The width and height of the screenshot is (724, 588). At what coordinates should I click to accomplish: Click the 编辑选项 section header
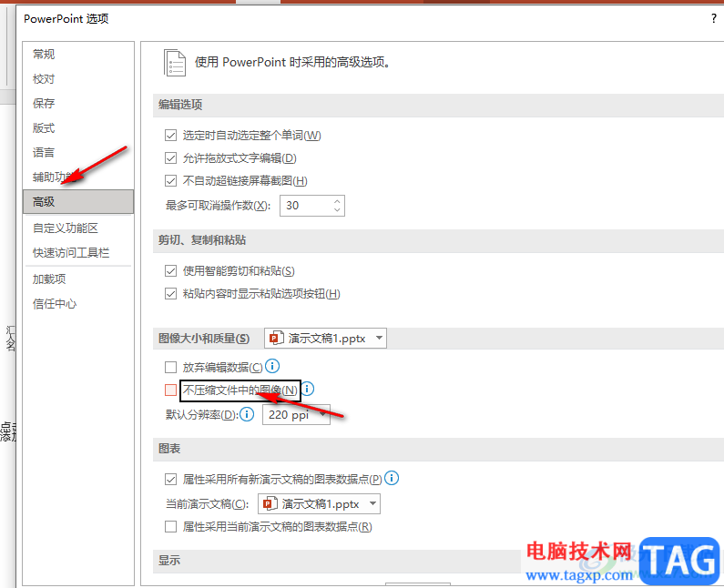click(x=438, y=106)
